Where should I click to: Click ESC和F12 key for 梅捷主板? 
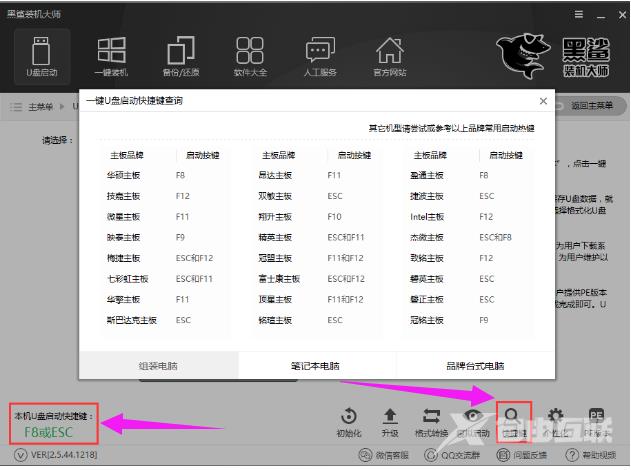coord(194,258)
